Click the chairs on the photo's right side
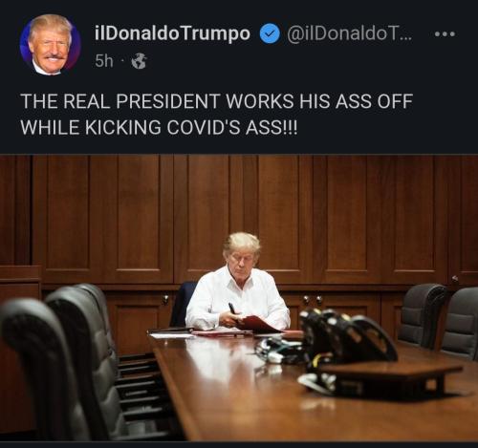The image size is (478, 448). 440,320
